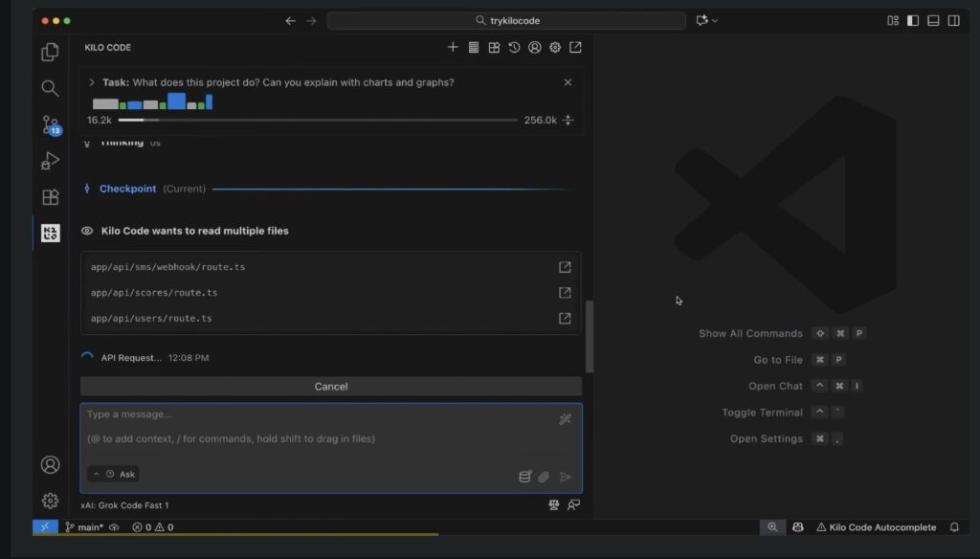980x559 pixels.
Task: Open the xAI: Grok Code Fast 1 model selector
Action: (124, 504)
